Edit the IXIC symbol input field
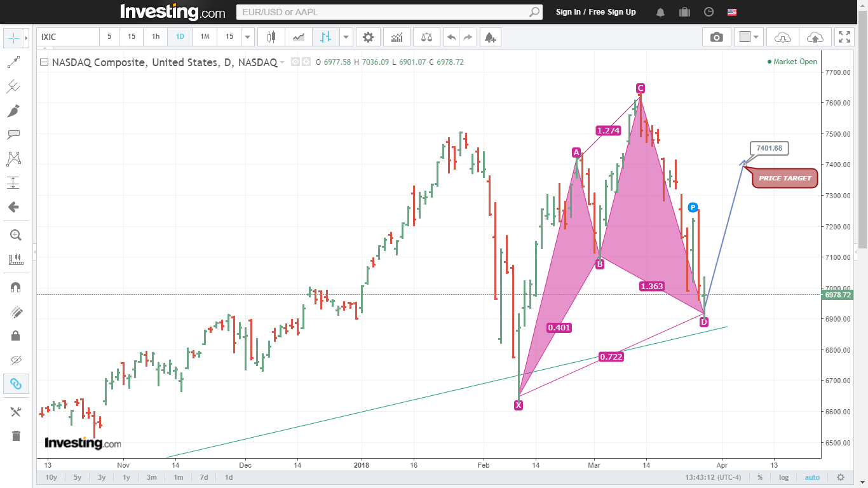The image size is (868, 488). (x=68, y=37)
